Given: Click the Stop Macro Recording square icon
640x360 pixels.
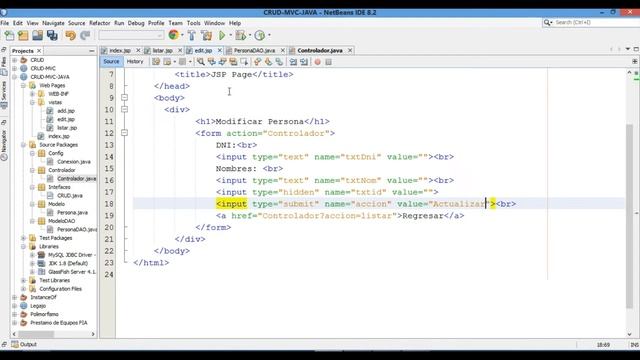Looking at the screenshot, I should (x=328, y=62).
